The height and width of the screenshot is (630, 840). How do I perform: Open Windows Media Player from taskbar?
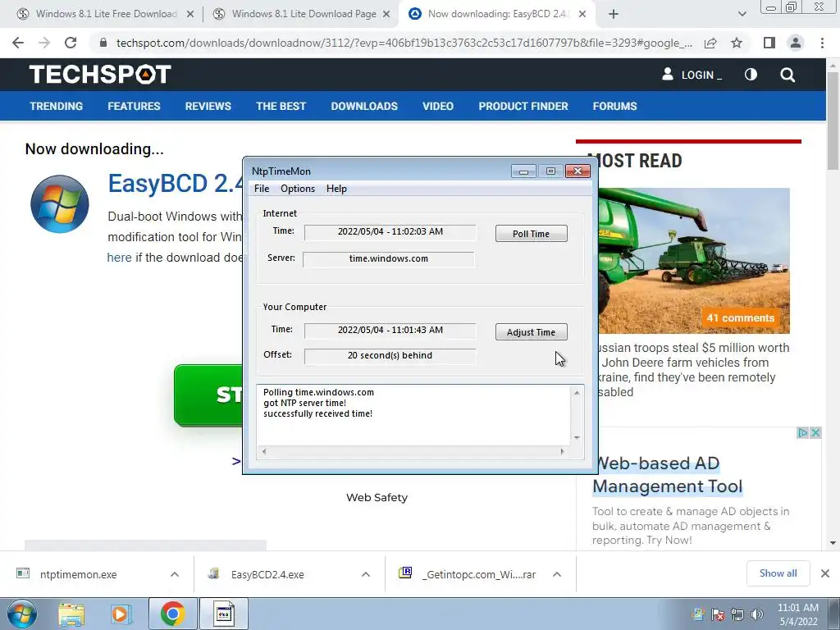coord(121,614)
